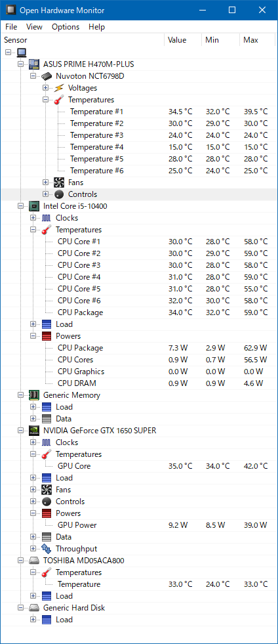Click the 62.9 W max value
This screenshot has height=644, width=278.
point(255,348)
